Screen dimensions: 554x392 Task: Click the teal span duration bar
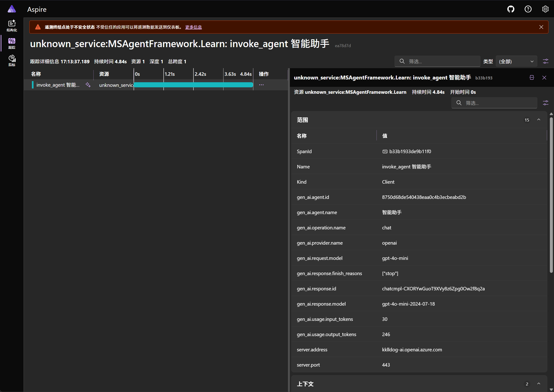click(193, 85)
